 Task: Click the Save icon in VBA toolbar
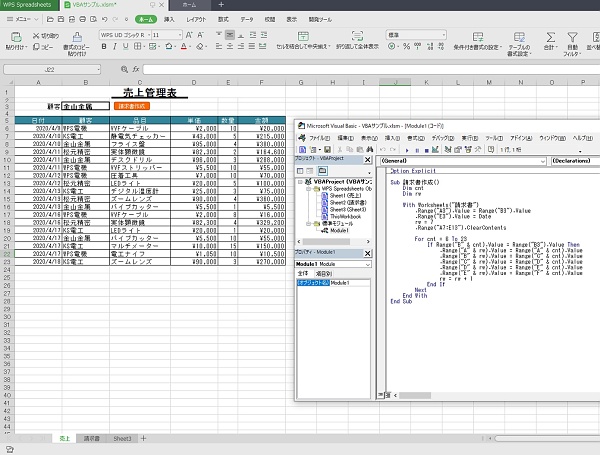[x=327, y=150]
